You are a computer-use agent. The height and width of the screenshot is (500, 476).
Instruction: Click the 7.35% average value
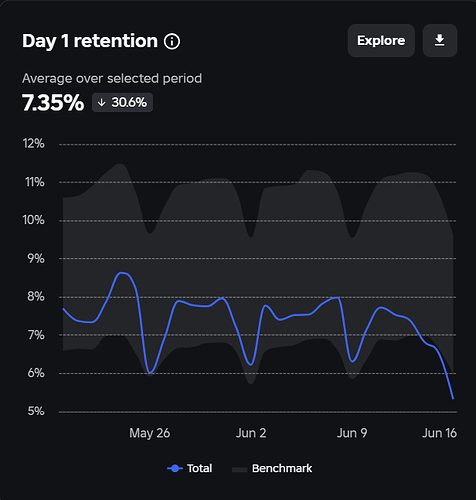pyautogui.click(x=53, y=102)
